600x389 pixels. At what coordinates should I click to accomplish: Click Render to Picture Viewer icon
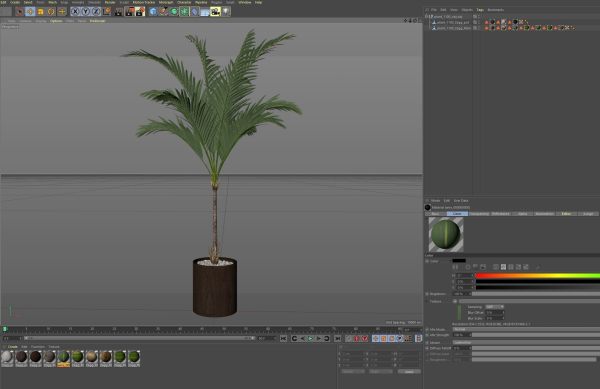pos(129,12)
